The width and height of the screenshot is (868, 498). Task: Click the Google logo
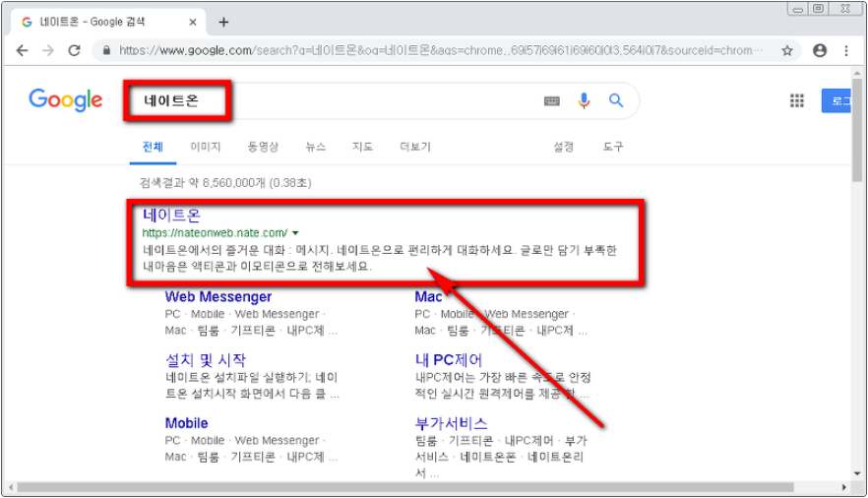point(66,100)
